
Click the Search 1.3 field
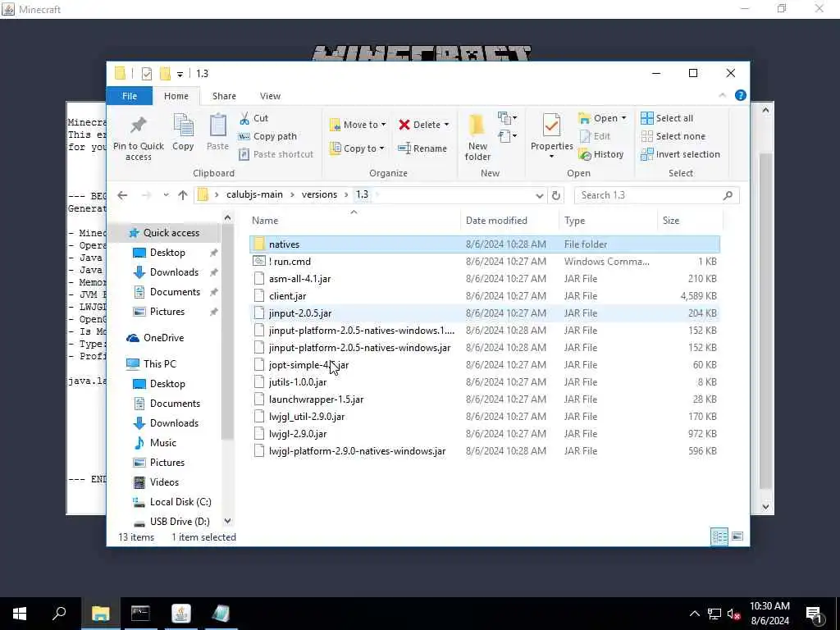click(x=656, y=195)
